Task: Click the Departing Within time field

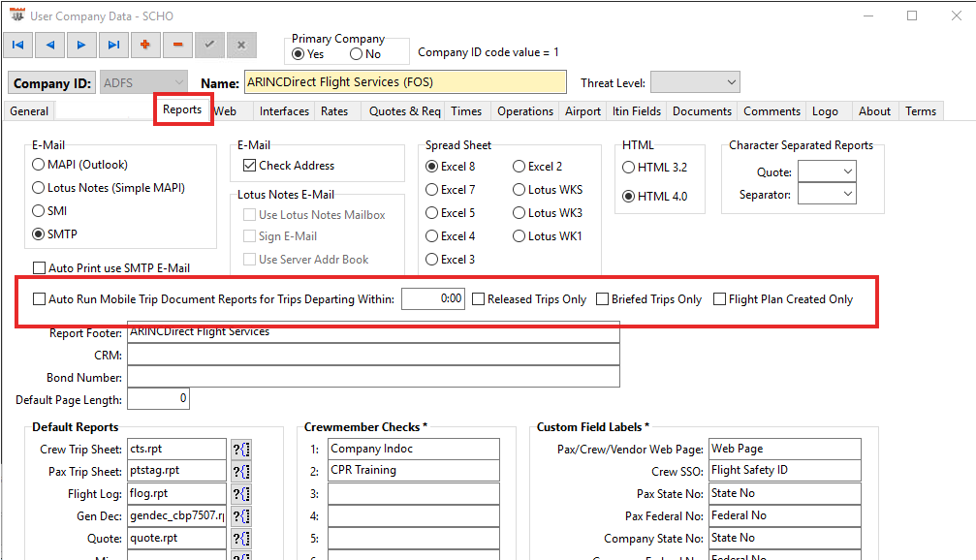Action: tap(433, 299)
